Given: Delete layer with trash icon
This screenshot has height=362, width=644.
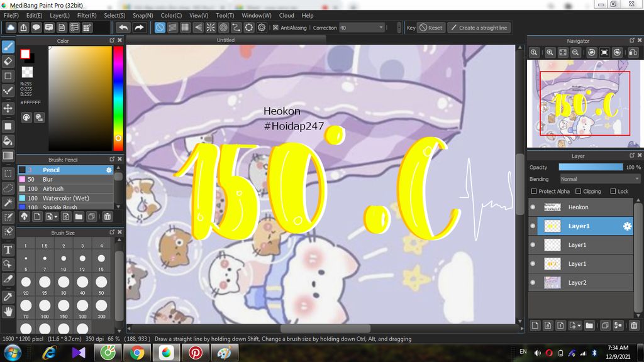Looking at the screenshot, I should point(634,326).
